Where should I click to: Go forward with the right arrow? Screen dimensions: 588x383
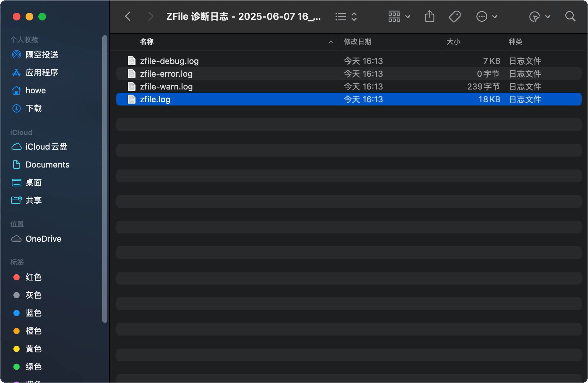point(151,16)
